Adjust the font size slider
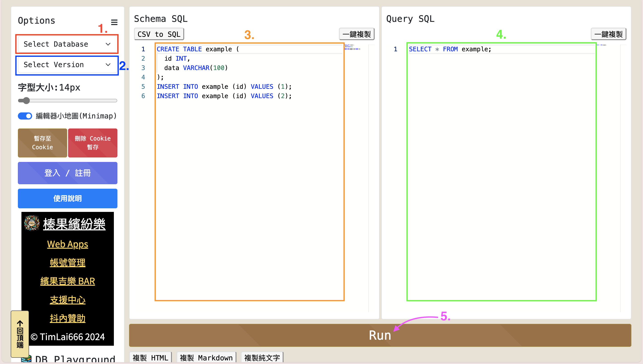The image size is (643, 364). [26, 101]
